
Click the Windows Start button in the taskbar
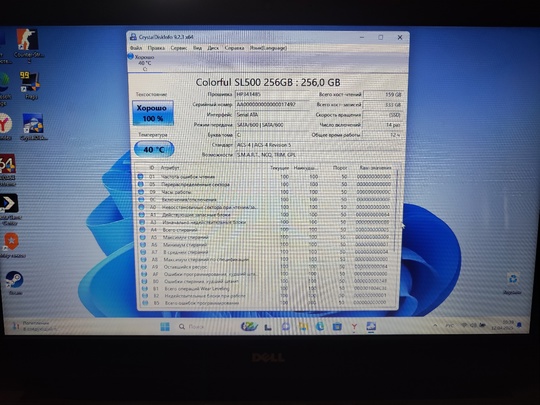tap(165, 326)
